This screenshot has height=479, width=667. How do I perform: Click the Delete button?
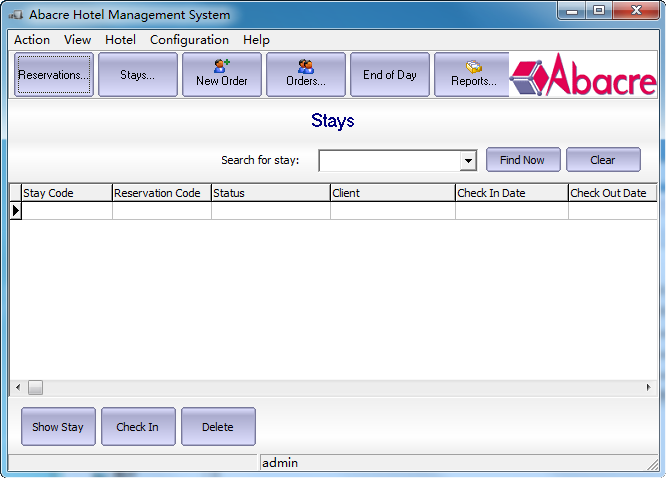218,427
